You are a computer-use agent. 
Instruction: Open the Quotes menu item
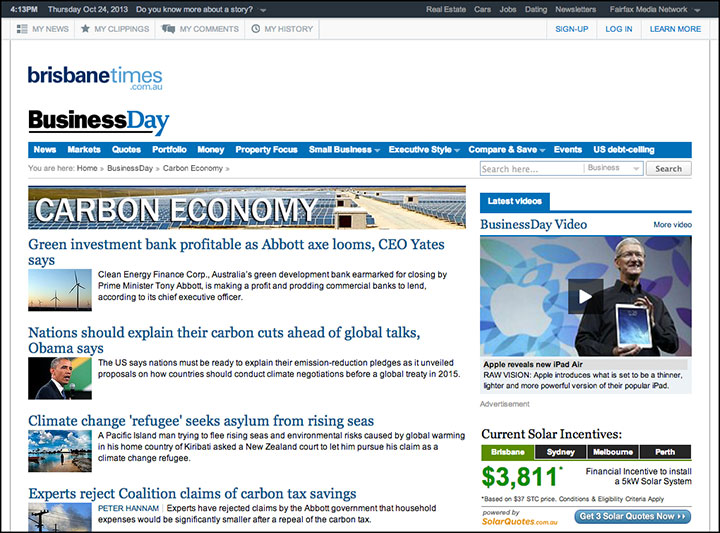(x=126, y=150)
